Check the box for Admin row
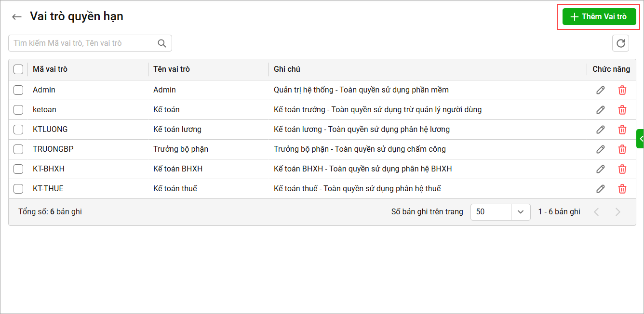 click(18, 90)
